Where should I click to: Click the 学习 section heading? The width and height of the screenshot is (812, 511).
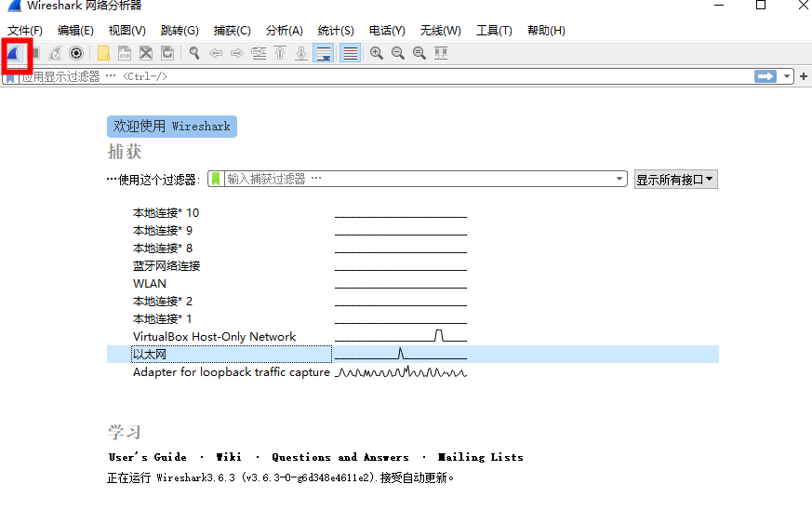click(125, 432)
